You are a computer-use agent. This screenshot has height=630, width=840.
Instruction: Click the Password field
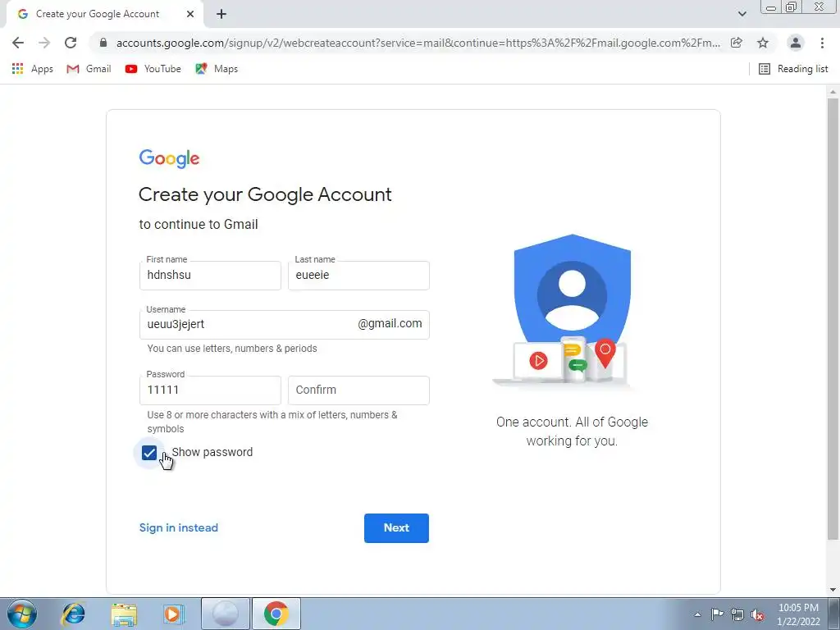(210, 390)
